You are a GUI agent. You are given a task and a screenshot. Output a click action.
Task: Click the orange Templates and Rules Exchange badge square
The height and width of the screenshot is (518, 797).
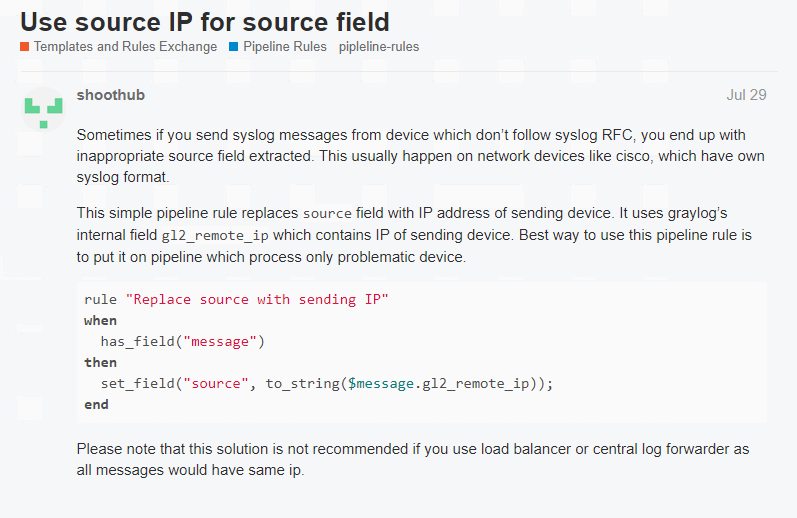click(24, 47)
